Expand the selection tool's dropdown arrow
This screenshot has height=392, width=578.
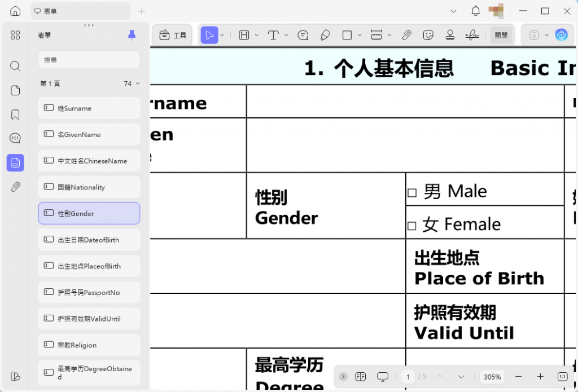pos(221,35)
